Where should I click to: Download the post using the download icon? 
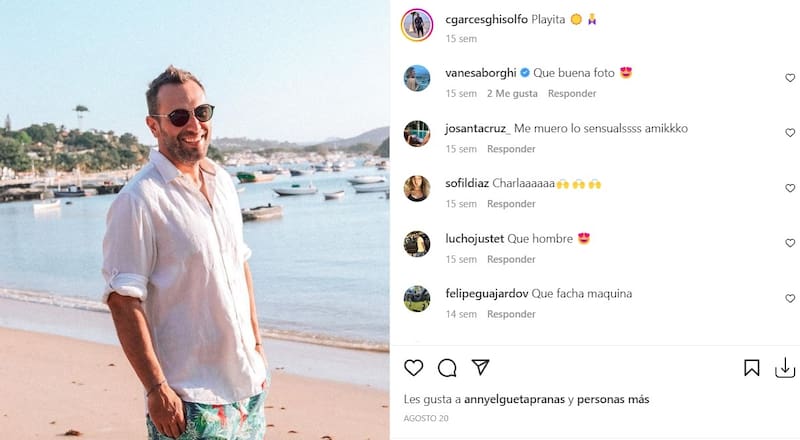[x=785, y=368]
